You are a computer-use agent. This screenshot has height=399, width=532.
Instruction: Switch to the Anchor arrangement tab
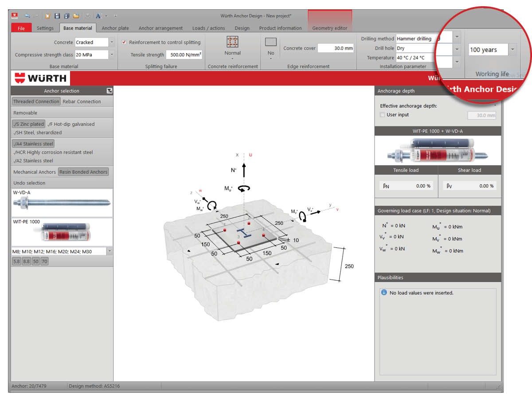pos(160,28)
